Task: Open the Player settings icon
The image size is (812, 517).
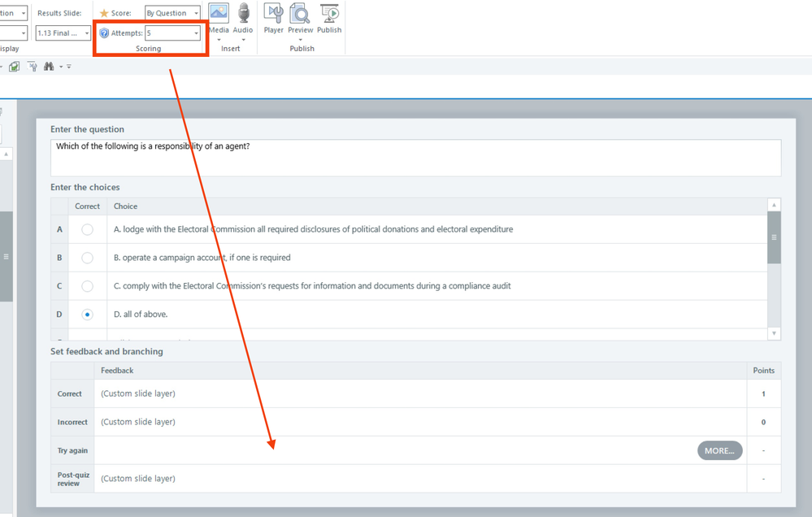Action: tap(273, 13)
